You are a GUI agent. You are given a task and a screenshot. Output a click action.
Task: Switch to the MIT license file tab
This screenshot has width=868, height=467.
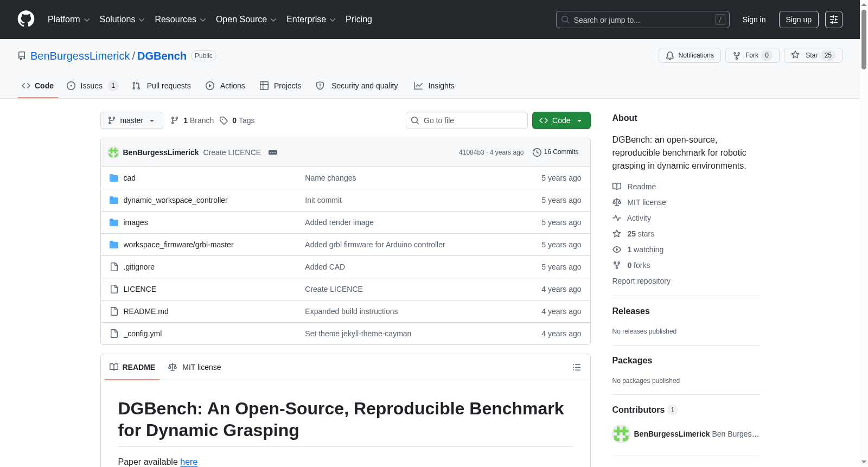click(195, 367)
